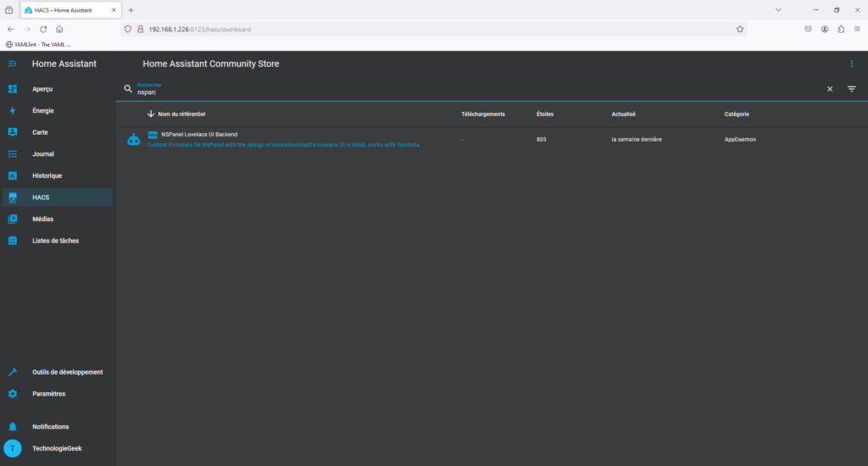Click the Custom Firmware description text

(283, 145)
